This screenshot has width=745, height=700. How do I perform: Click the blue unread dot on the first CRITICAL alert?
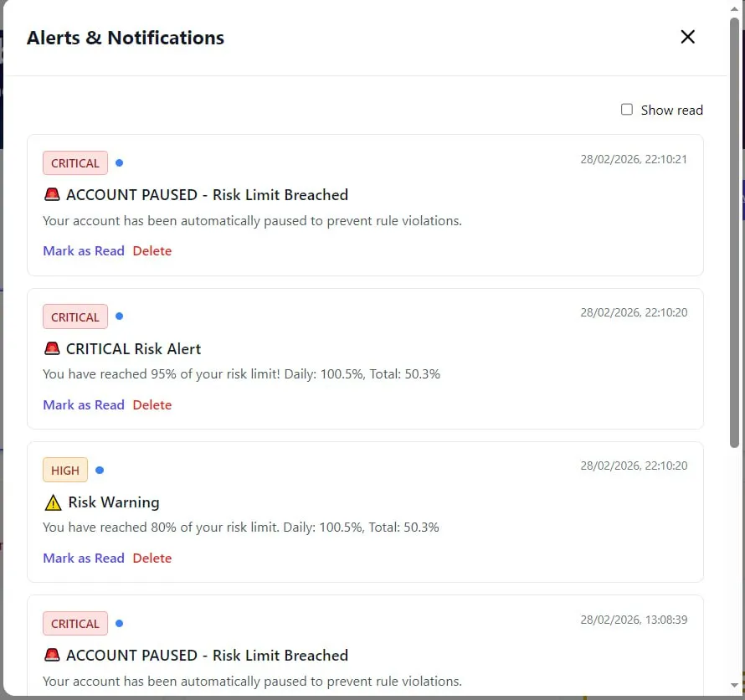(x=119, y=162)
